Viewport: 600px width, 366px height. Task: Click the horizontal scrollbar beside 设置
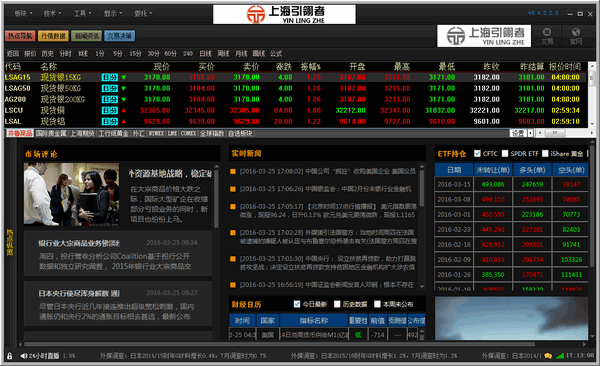tap(565, 133)
